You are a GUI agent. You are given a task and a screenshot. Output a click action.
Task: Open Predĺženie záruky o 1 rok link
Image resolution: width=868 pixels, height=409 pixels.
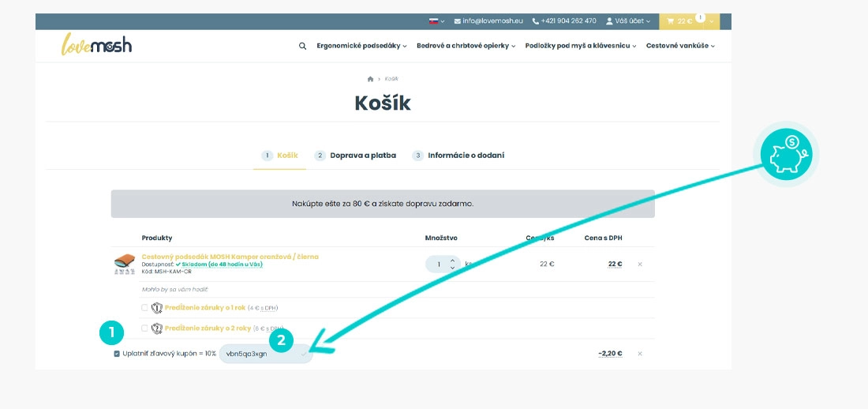(205, 308)
